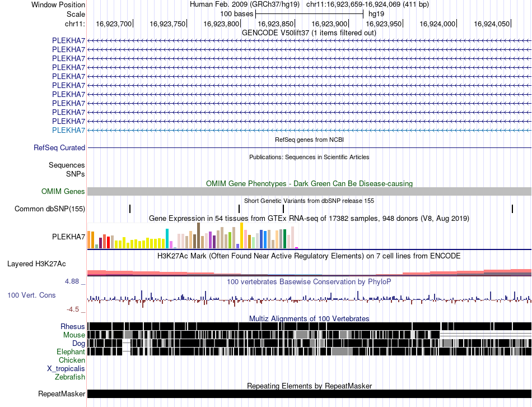Open Publications: Sequences in Scientific Articles title

(309, 157)
